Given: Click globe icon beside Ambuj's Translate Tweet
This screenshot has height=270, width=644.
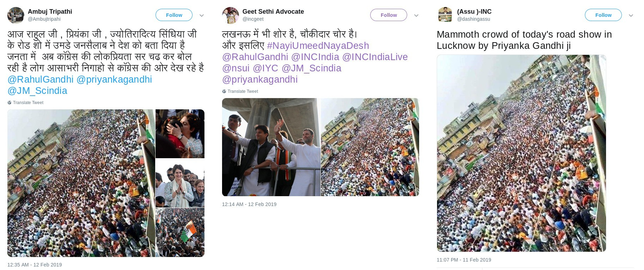Looking at the screenshot, I should click(x=10, y=103).
